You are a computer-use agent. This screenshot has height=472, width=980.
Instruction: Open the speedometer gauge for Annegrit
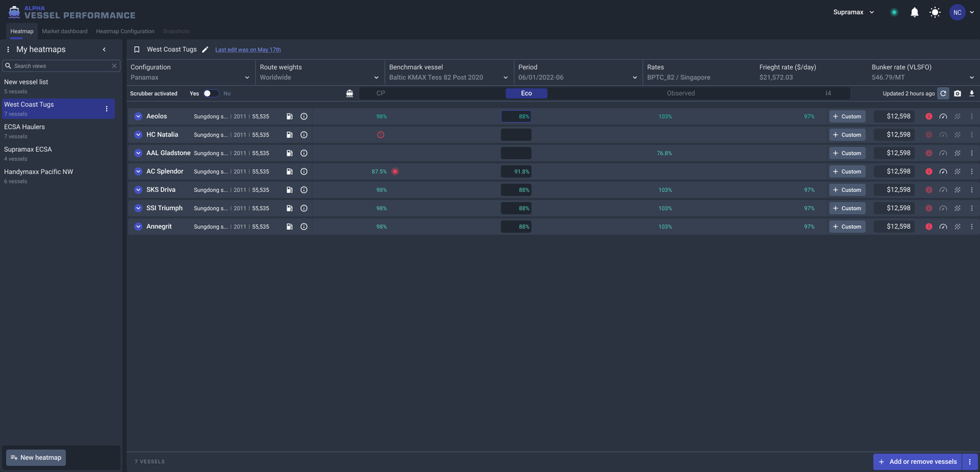point(943,226)
